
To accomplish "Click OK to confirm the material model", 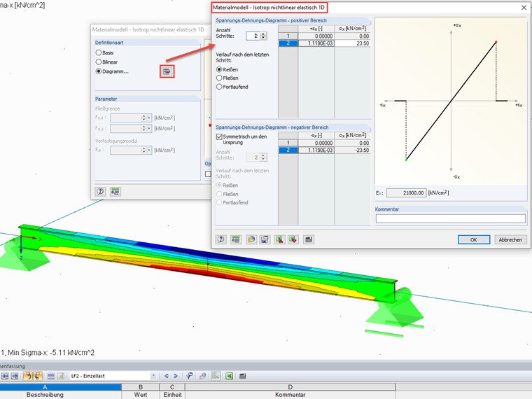I will [474, 239].
